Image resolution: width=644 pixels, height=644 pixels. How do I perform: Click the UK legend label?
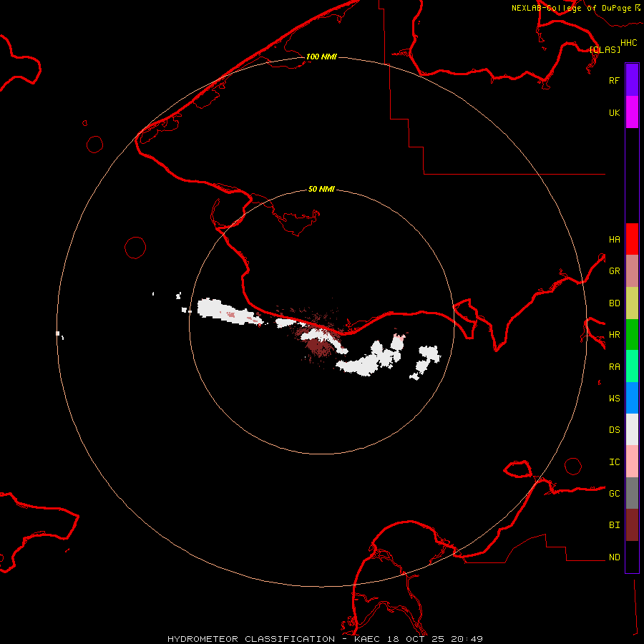[x=614, y=112]
